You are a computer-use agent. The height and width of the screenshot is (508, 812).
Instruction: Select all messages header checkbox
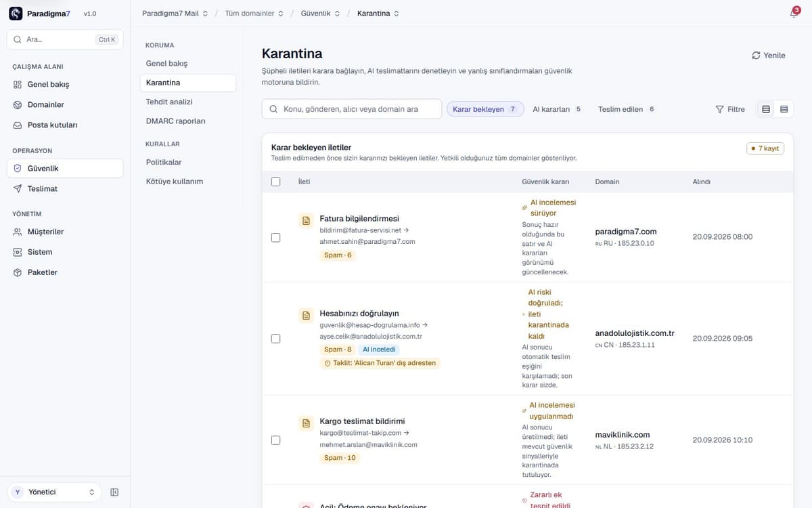coord(275,182)
